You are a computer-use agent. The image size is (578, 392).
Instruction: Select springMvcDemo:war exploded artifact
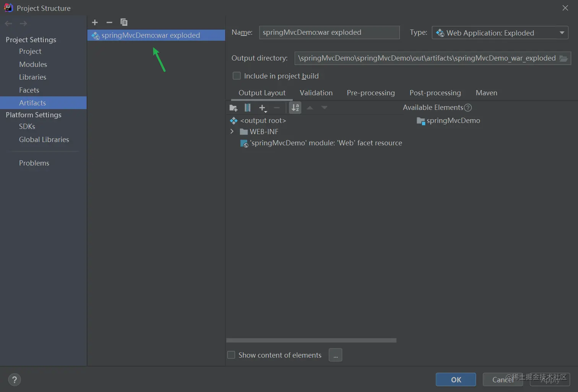156,35
